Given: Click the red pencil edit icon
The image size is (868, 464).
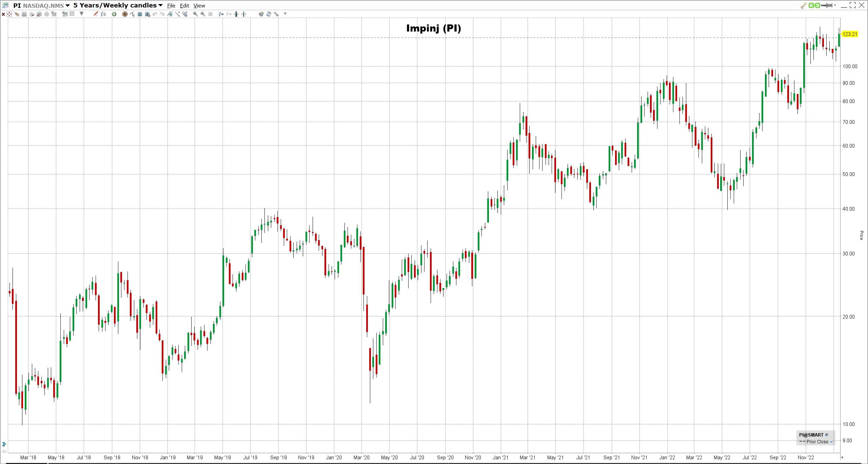Looking at the screenshot, I should coord(96,14).
